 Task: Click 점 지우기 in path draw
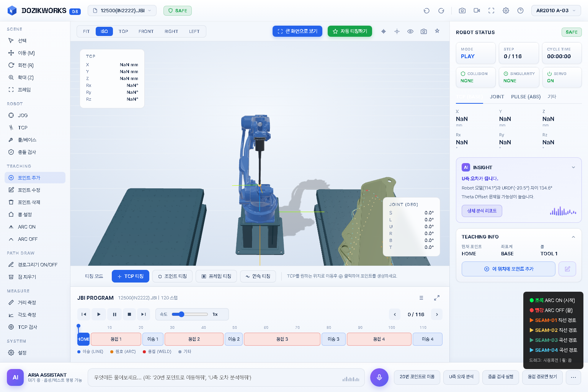tap(35, 277)
